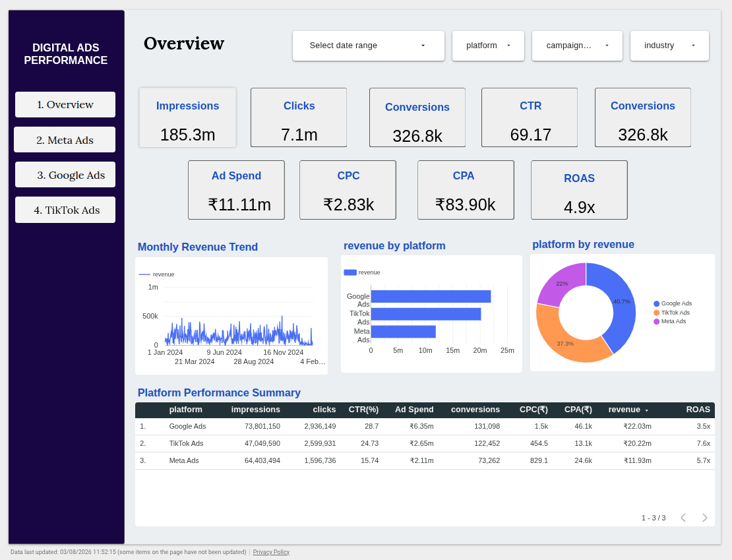Open the campaign filter dropdown
The height and width of the screenshot is (560, 732).
[x=577, y=46]
